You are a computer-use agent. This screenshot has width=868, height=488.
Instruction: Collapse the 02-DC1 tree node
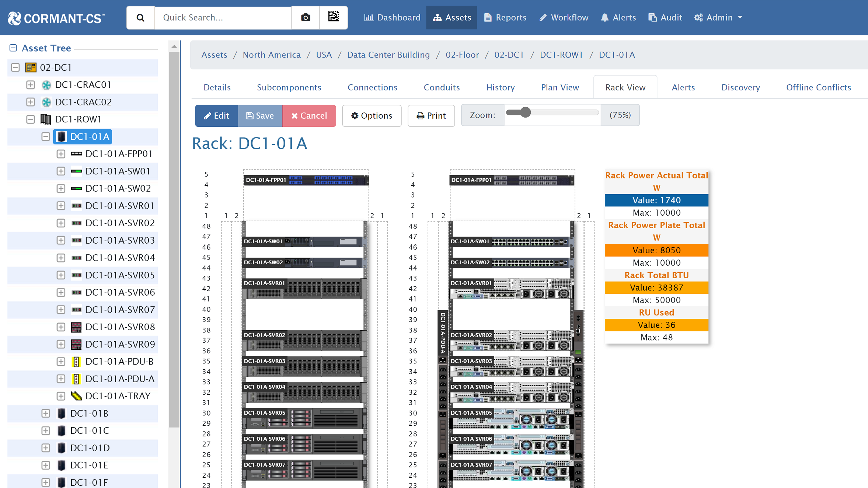15,67
